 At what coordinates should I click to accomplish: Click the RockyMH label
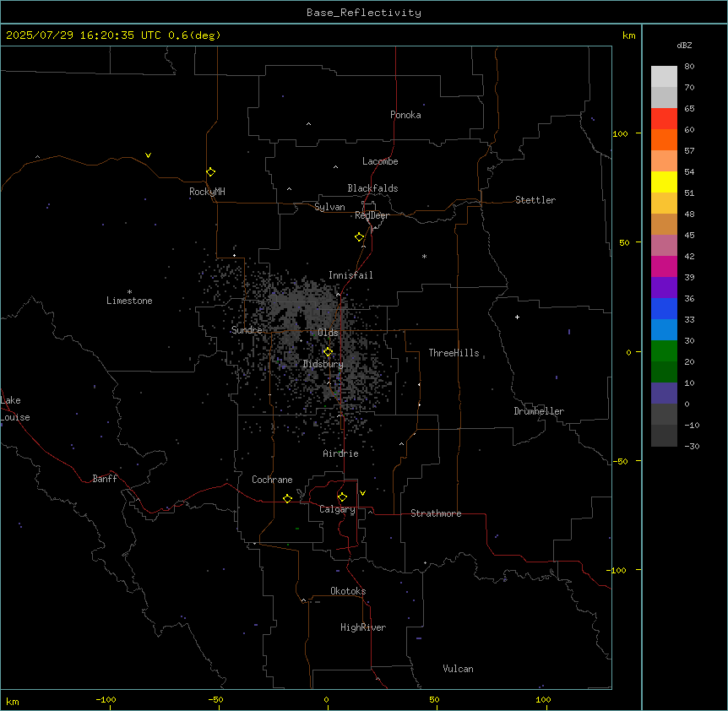point(207,192)
